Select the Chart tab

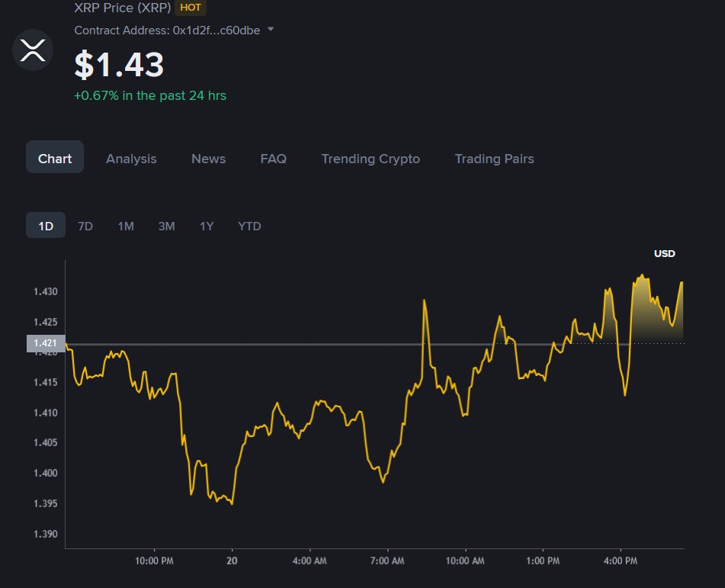(55, 159)
